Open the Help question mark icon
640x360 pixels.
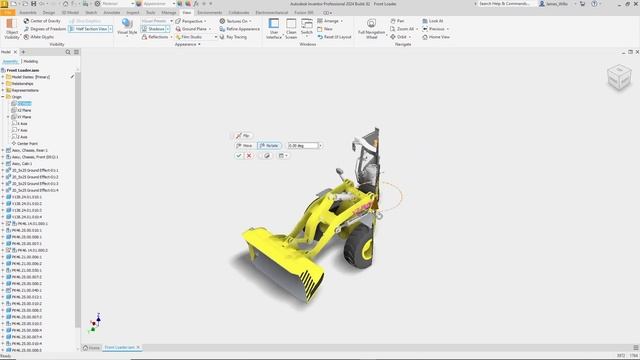(x=594, y=4)
